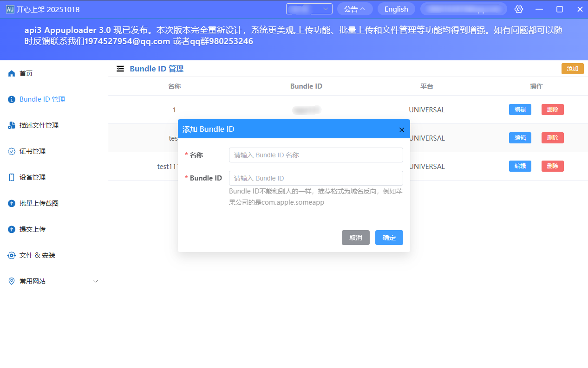Click the Bundle ID 管理 page title

coord(157,69)
